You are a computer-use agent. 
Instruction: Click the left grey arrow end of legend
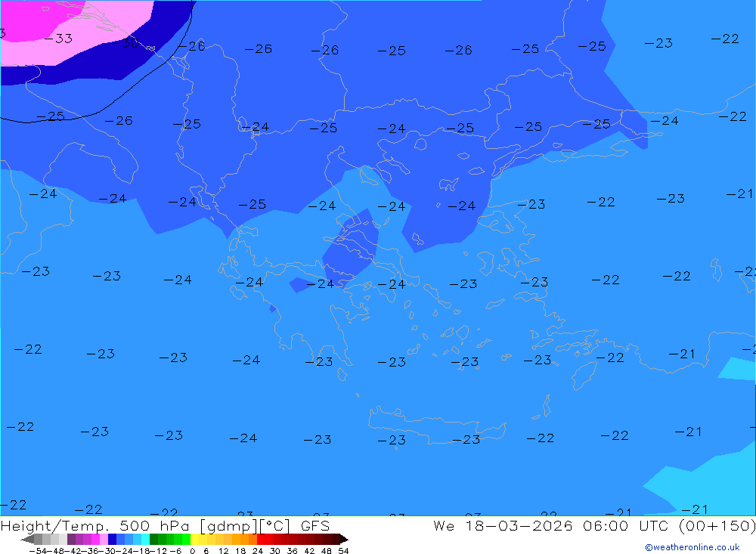[x=27, y=540]
